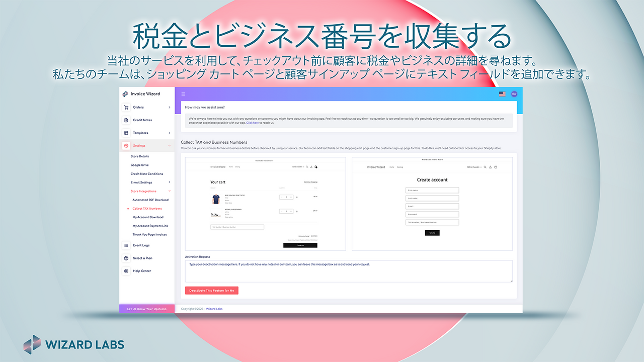Select Collect TAX Numbers menu item
This screenshot has height=362, width=644.
click(147, 209)
